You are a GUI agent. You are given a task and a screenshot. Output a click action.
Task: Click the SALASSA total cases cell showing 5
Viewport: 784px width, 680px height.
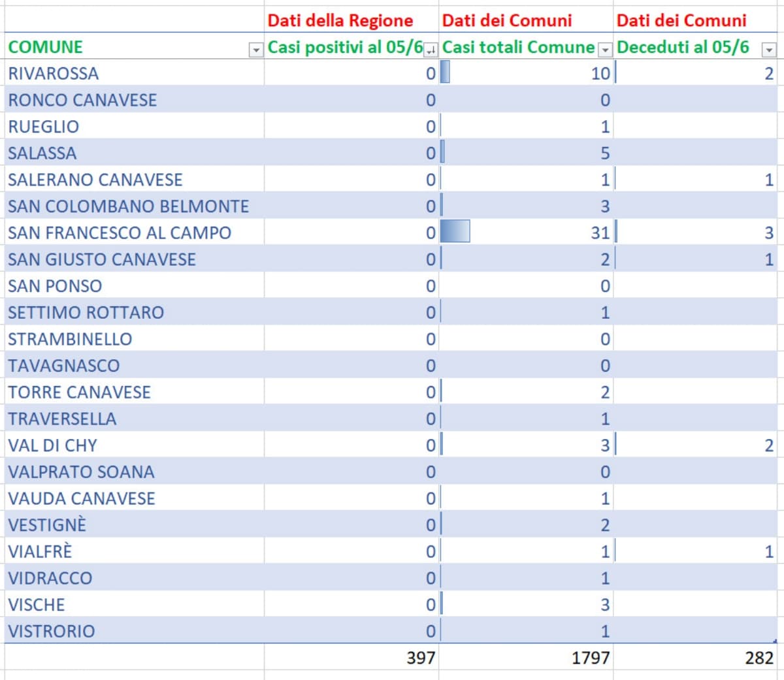526,153
